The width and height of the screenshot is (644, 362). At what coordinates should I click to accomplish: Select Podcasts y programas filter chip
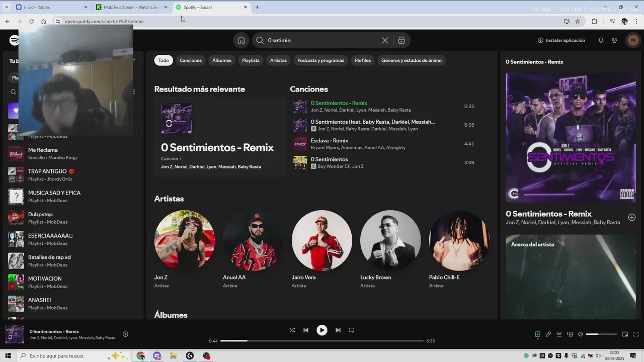(x=320, y=60)
